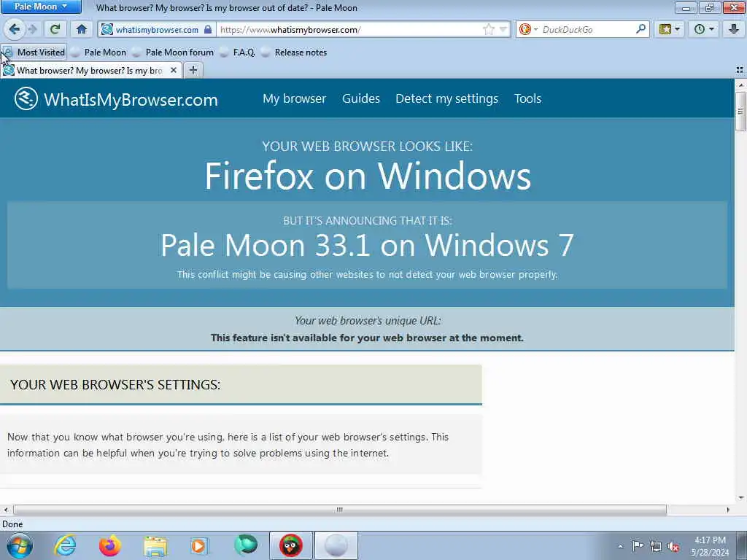Click the WhatIsMyBrowser.com logo
The height and width of the screenshot is (560, 747).
[116, 99]
